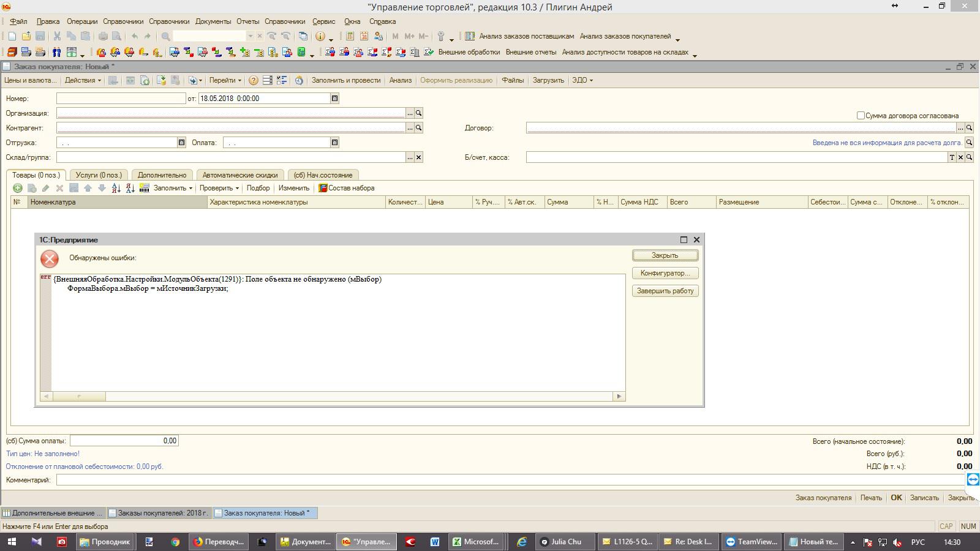980x551 pixels.
Task: Switch to 'Заказы покупателей: 2018 г.' window tab
Action: click(x=159, y=513)
